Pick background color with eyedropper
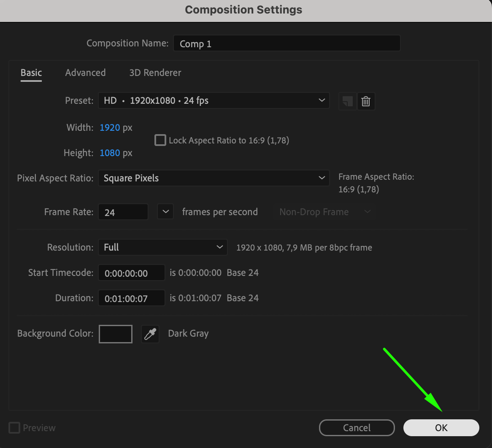 coord(150,334)
